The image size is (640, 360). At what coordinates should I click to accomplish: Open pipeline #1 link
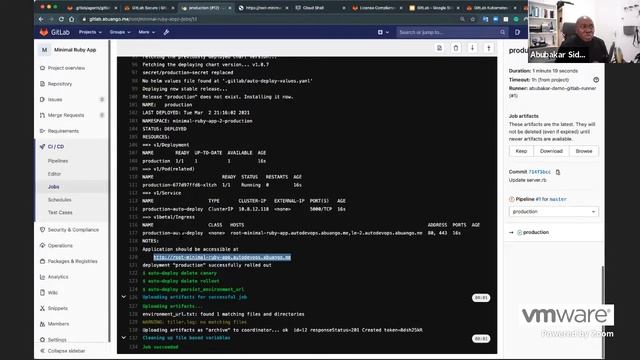coord(538,199)
